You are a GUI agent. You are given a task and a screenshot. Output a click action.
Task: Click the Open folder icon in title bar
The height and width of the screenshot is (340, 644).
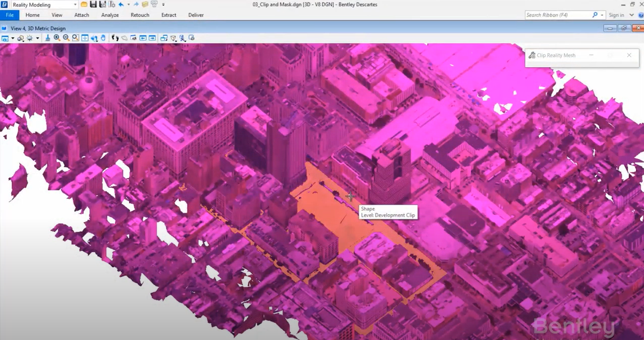pos(84,5)
